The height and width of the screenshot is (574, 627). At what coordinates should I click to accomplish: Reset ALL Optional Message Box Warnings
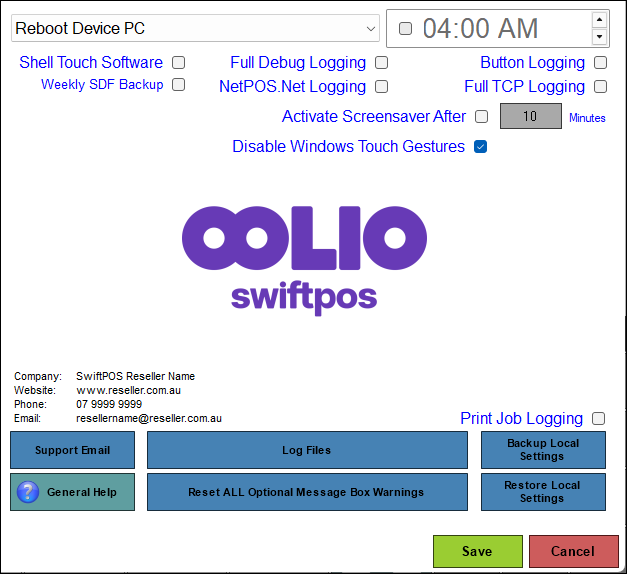click(307, 492)
